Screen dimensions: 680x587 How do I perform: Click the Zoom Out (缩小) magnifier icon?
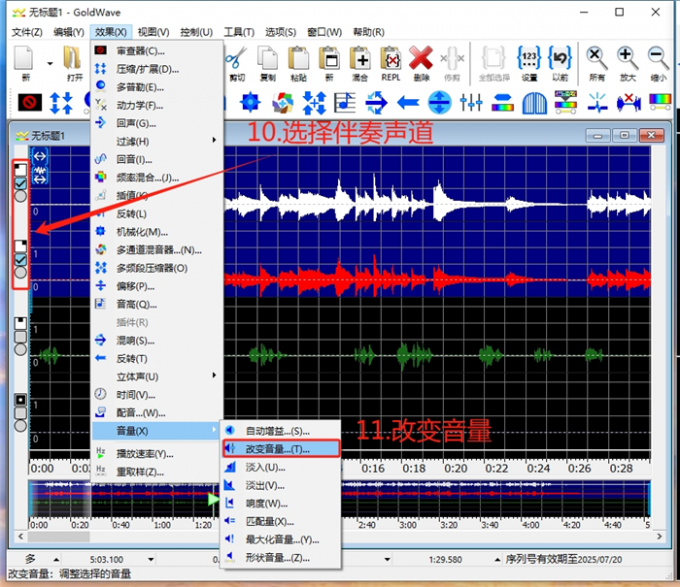[658, 59]
